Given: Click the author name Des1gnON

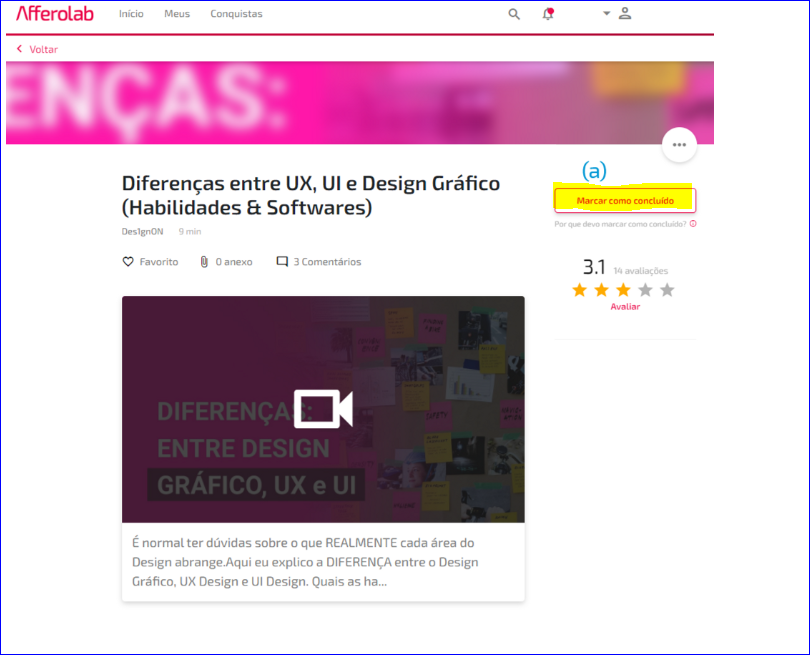Looking at the screenshot, I should [143, 231].
